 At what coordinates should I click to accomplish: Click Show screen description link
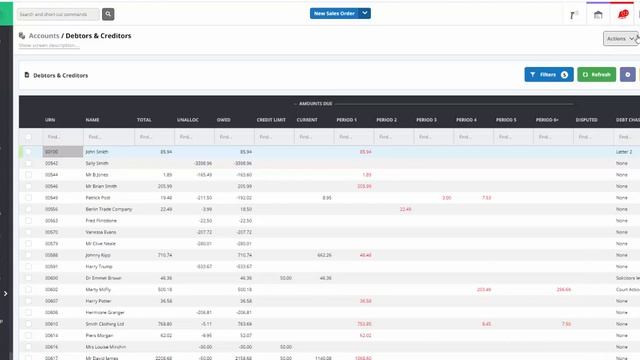point(49,45)
